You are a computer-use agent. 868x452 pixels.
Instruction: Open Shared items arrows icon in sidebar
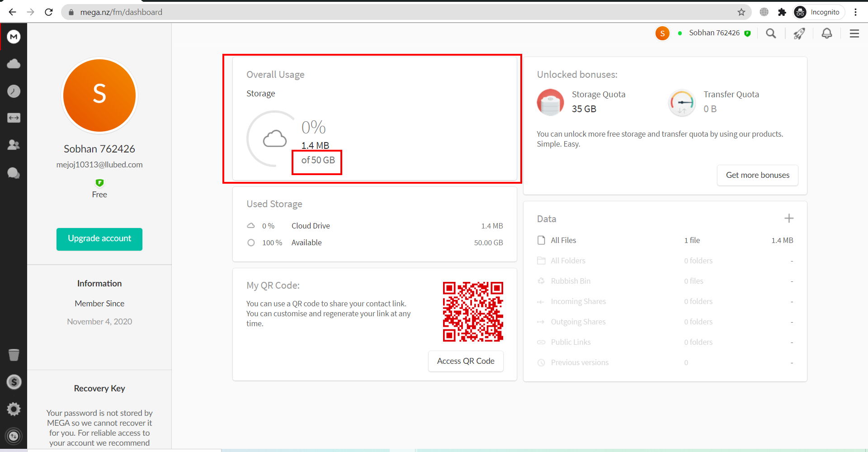(14, 118)
